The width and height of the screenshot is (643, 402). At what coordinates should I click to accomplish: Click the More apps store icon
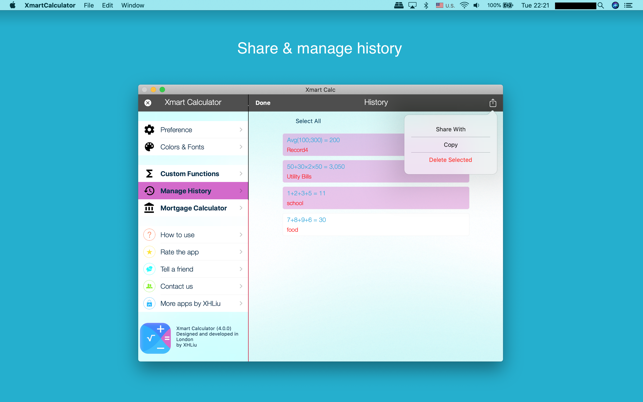(149, 304)
